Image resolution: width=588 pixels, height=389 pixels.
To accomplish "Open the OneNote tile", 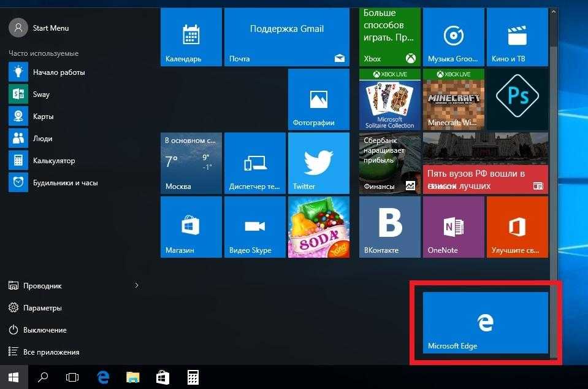I will point(453,227).
